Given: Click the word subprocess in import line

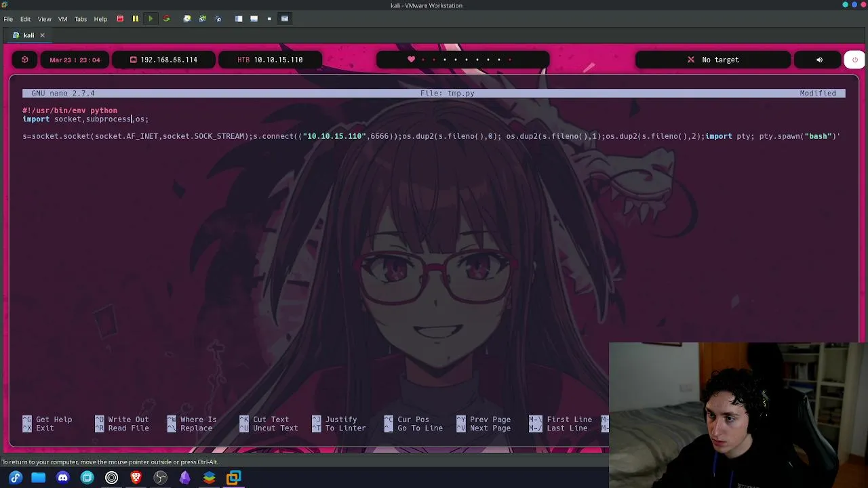Looking at the screenshot, I should (108, 119).
